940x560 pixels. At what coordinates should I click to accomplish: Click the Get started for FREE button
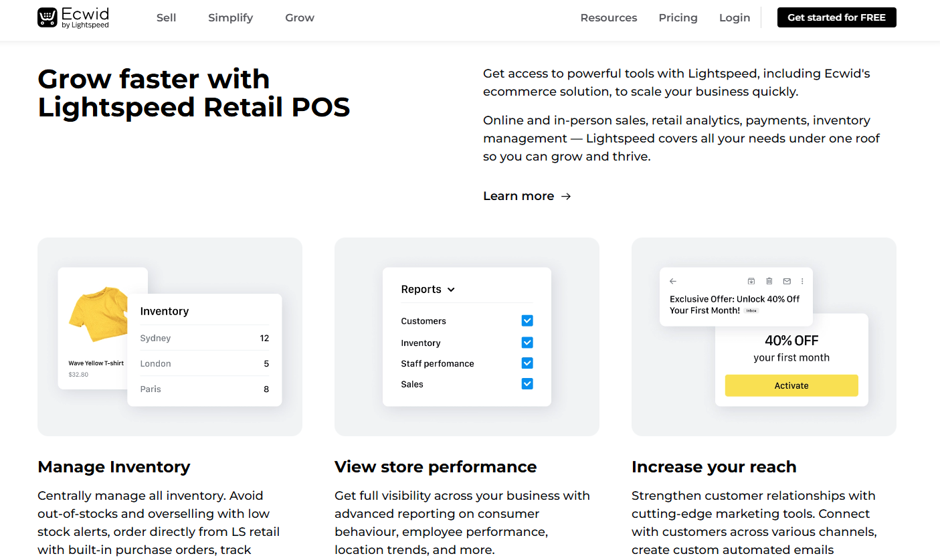(836, 17)
